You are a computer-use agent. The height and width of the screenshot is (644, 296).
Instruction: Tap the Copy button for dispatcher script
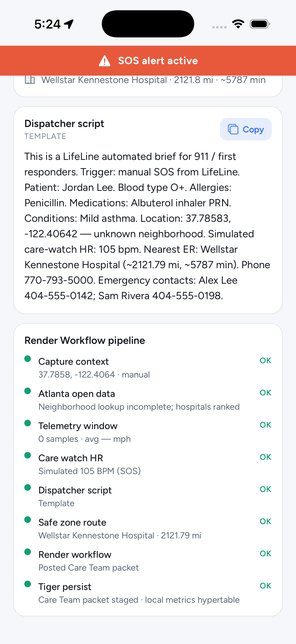click(245, 129)
